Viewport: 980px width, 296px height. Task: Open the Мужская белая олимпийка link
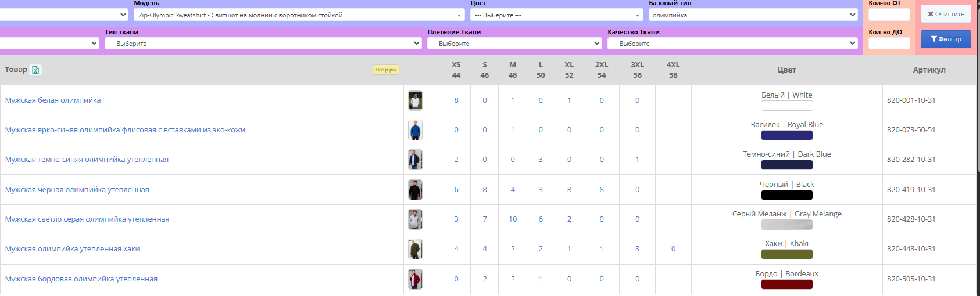point(53,100)
